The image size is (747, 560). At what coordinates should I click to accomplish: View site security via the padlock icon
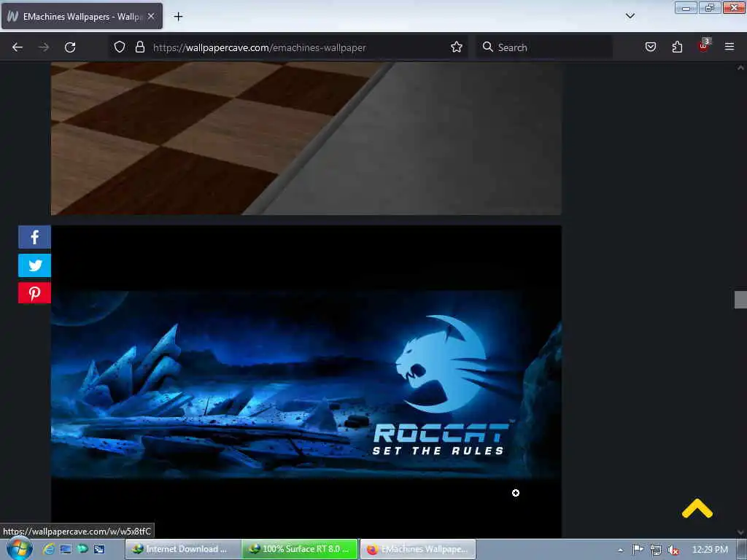[x=139, y=47]
